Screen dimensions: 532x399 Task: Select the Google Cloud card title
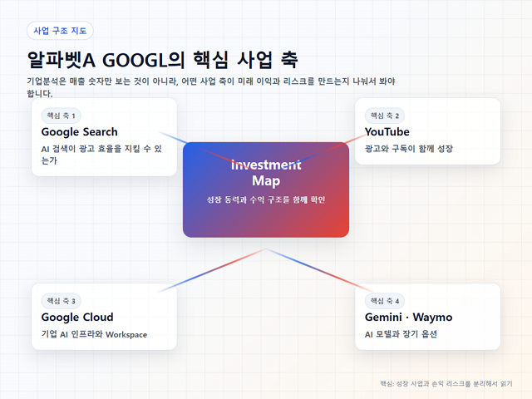[x=77, y=317]
